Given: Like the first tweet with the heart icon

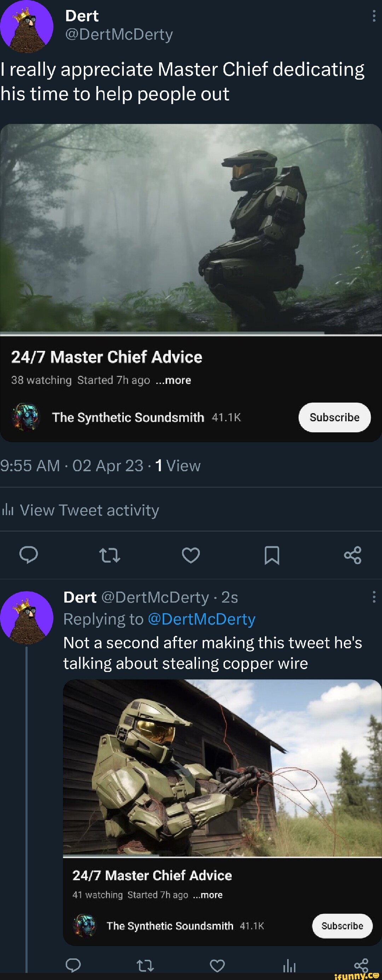Looking at the screenshot, I should pyautogui.click(x=191, y=556).
